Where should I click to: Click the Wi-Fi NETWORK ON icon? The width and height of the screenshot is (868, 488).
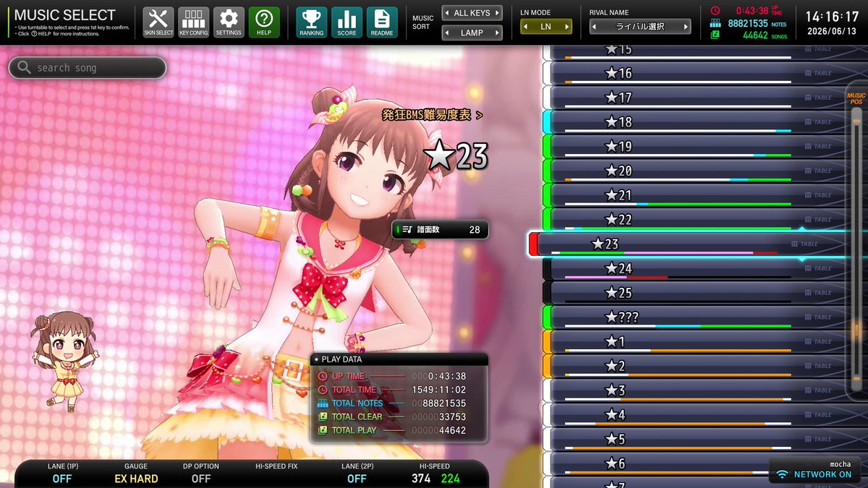tap(781, 474)
